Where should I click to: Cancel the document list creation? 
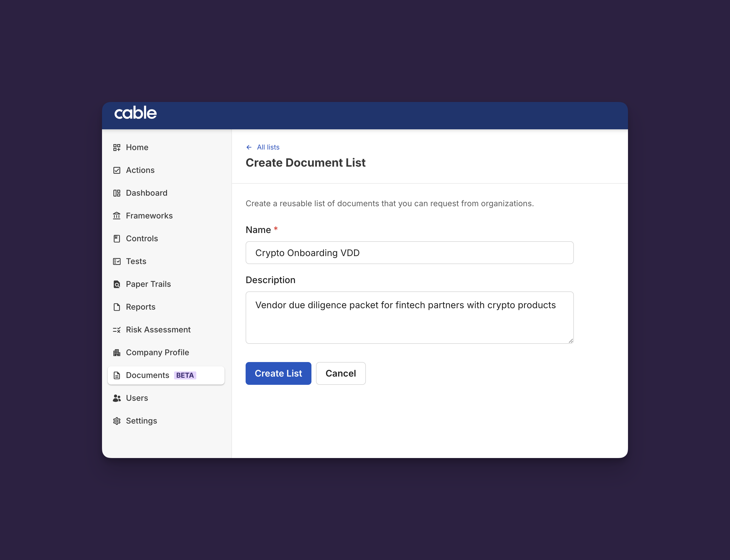click(x=340, y=373)
